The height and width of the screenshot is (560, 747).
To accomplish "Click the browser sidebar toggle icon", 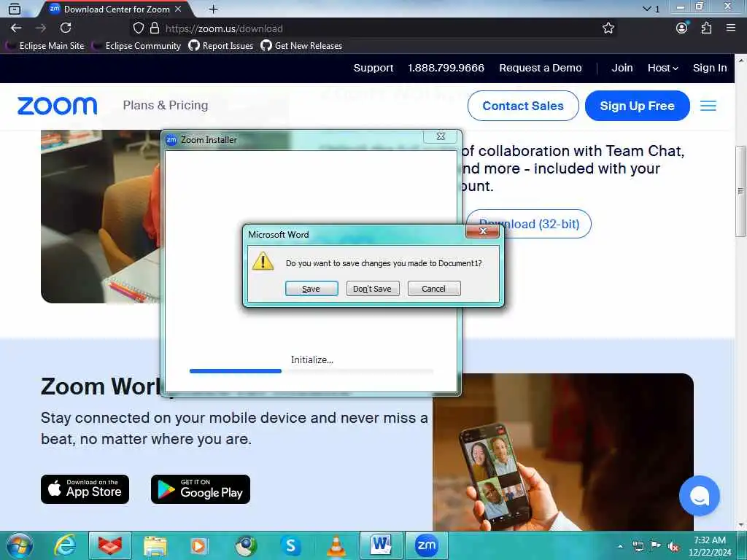I will pos(15,9).
